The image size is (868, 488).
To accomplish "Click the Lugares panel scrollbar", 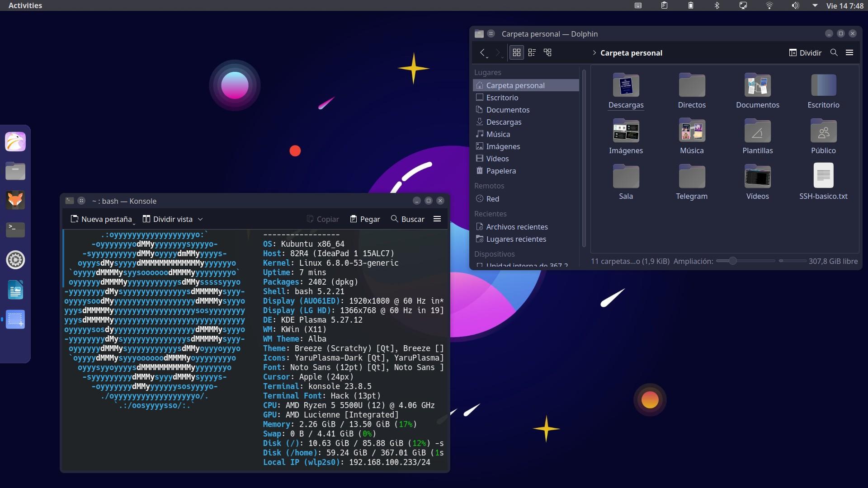I will (x=584, y=158).
